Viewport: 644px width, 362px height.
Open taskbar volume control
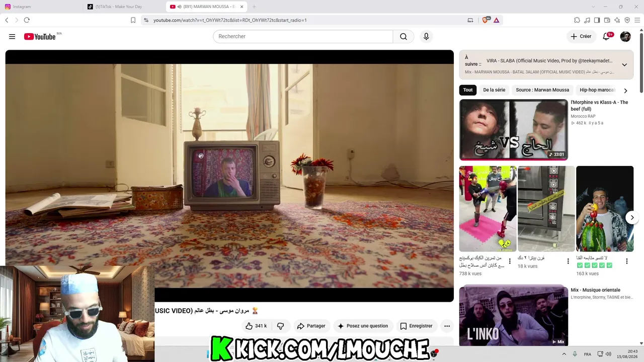[x=608, y=354]
